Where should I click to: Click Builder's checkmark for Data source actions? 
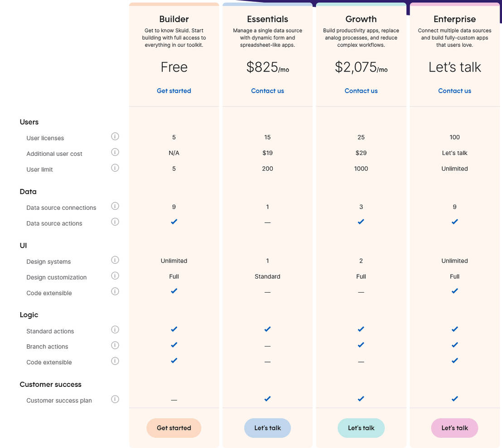tap(174, 222)
